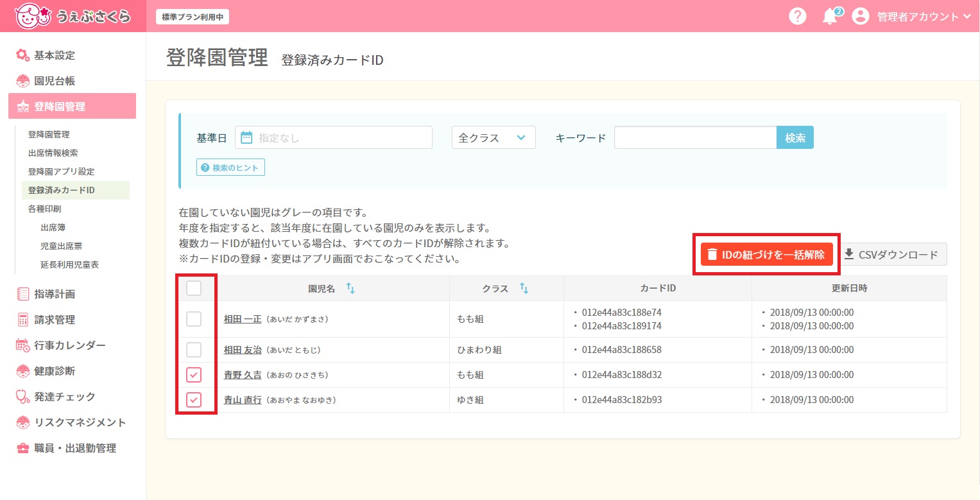The height and width of the screenshot is (500, 980).
Task: Click the 行事カレンダー calendar icon
Action: (x=23, y=345)
